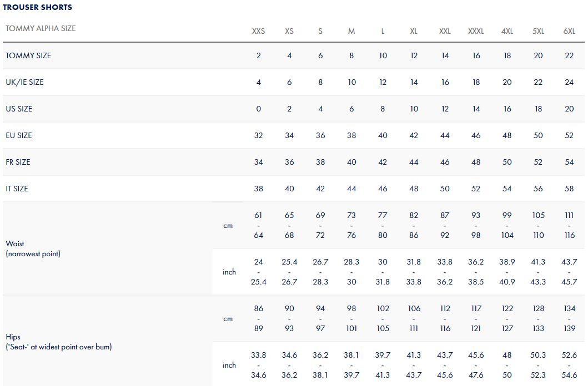Select the 6XL column header
Image resolution: width=588 pixels, height=386 pixels.
[x=569, y=31]
